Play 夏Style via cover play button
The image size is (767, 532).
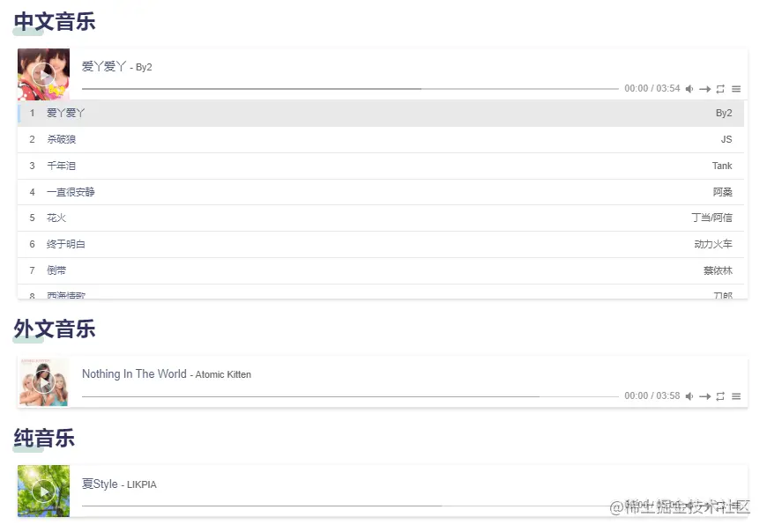(44, 491)
